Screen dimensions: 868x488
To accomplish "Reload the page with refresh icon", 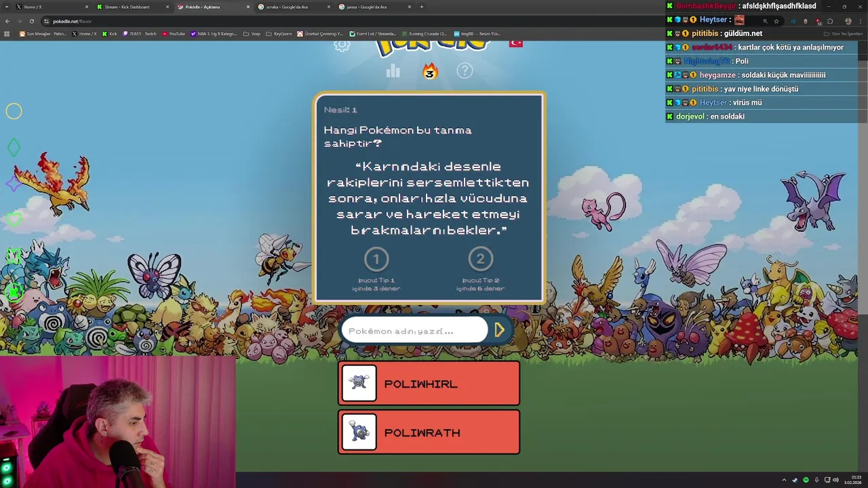I will [31, 21].
